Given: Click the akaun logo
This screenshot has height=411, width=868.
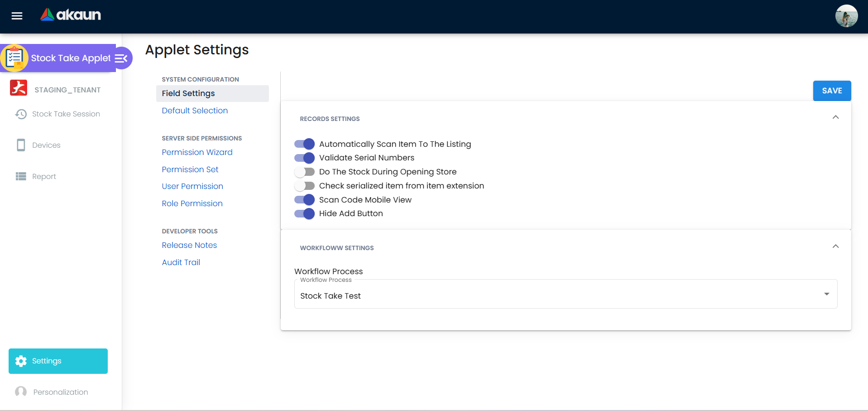Looking at the screenshot, I should (71, 15).
